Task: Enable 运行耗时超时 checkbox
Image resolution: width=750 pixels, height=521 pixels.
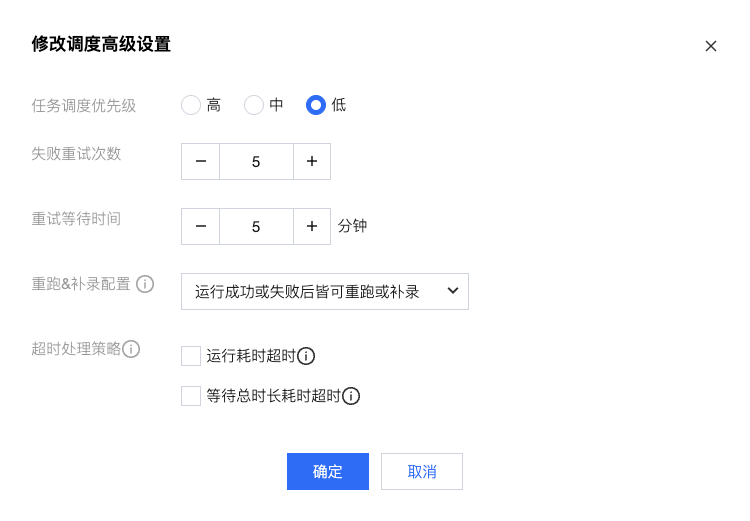Action: (x=191, y=356)
